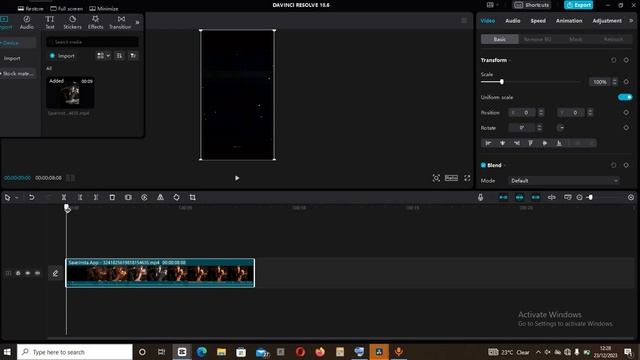Viewport: 640px width, 360px height.
Task: Switch to the Adjustment inspector tab
Action: click(607, 21)
